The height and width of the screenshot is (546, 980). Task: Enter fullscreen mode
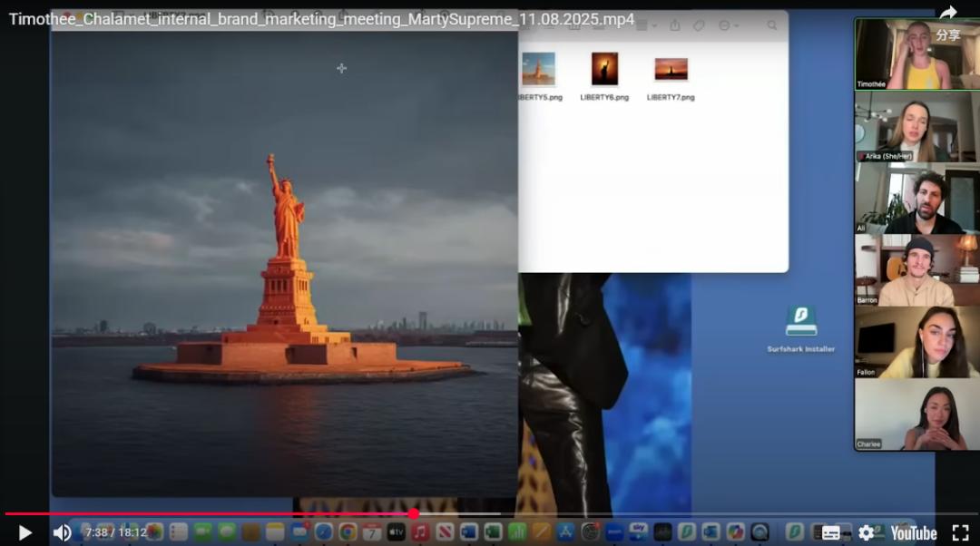960,532
